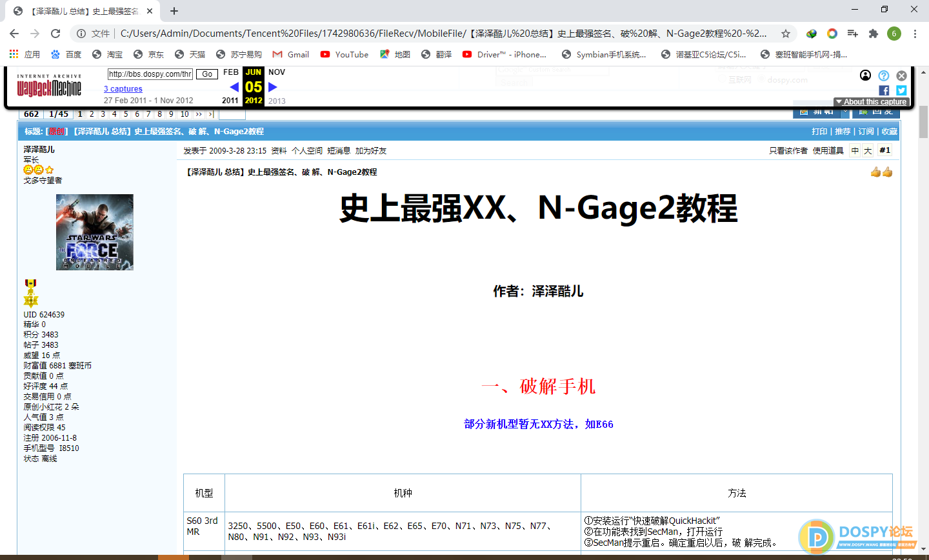Open a new browser tab
This screenshot has width=929, height=560.
pos(174,11)
